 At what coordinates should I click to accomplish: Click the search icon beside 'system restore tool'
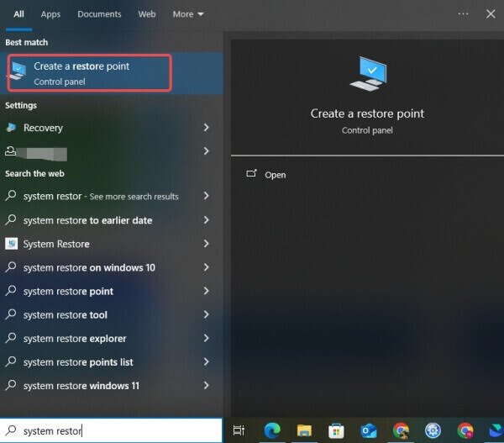(x=11, y=314)
